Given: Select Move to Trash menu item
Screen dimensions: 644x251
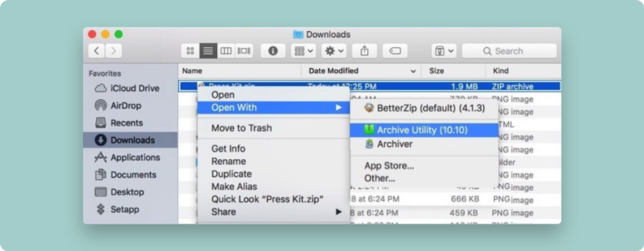Looking at the screenshot, I should click(x=241, y=128).
